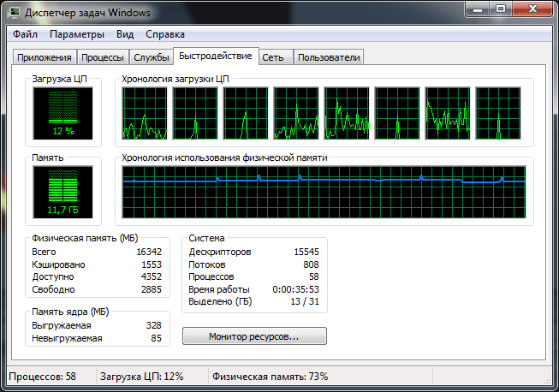Click the last CPU core history graph
Screen dimensions: 559x392
click(x=498, y=113)
